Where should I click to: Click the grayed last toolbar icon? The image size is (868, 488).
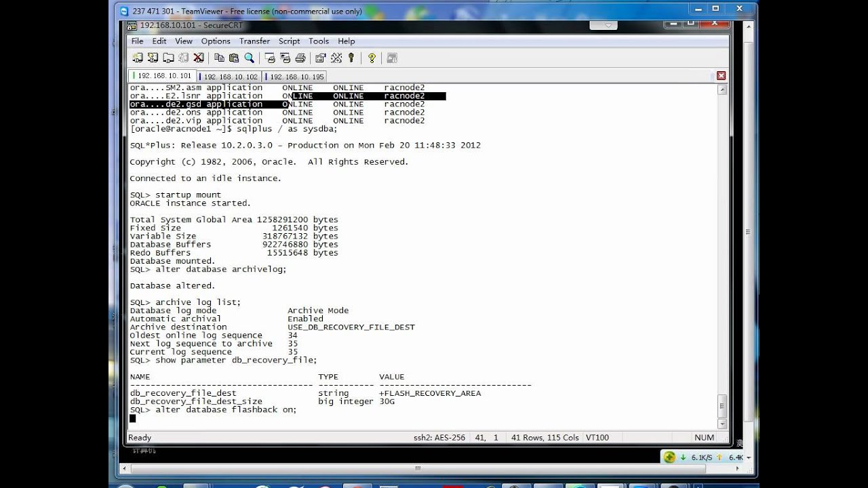click(x=392, y=58)
